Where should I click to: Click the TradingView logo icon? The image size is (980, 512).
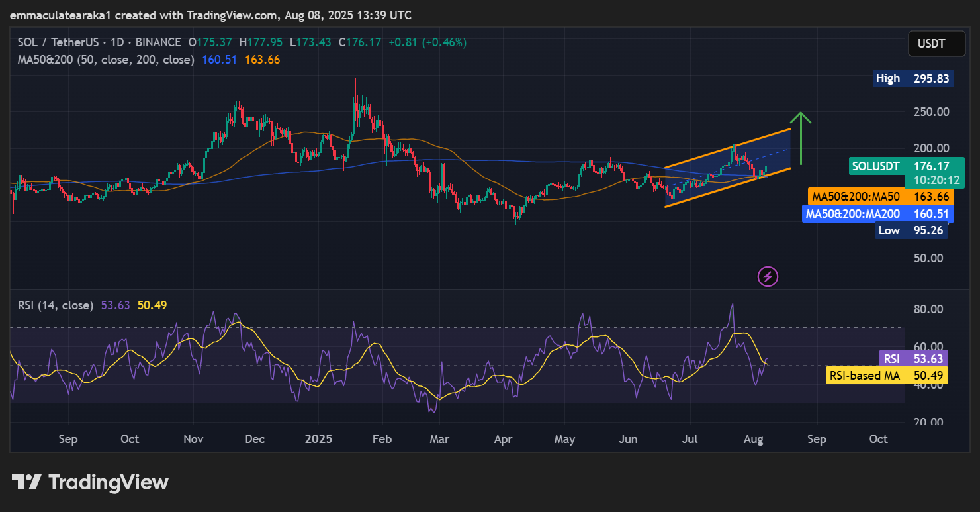click(27, 482)
